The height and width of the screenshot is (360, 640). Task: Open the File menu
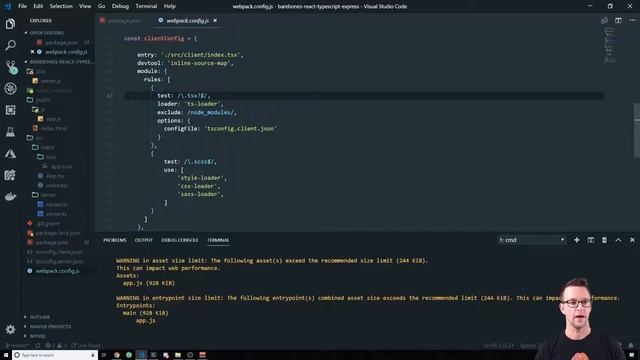coord(22,6)
